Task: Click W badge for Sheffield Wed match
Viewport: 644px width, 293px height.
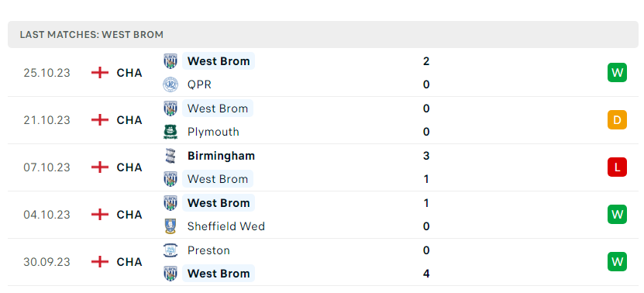Action: point(618,215)
